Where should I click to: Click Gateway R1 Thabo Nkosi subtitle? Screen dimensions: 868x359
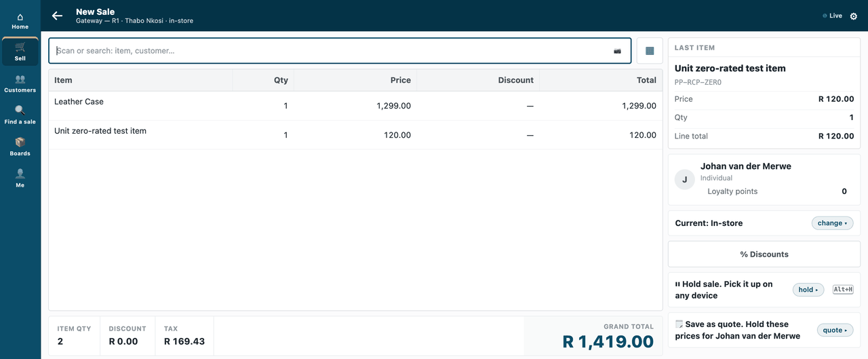pos(134,21)
